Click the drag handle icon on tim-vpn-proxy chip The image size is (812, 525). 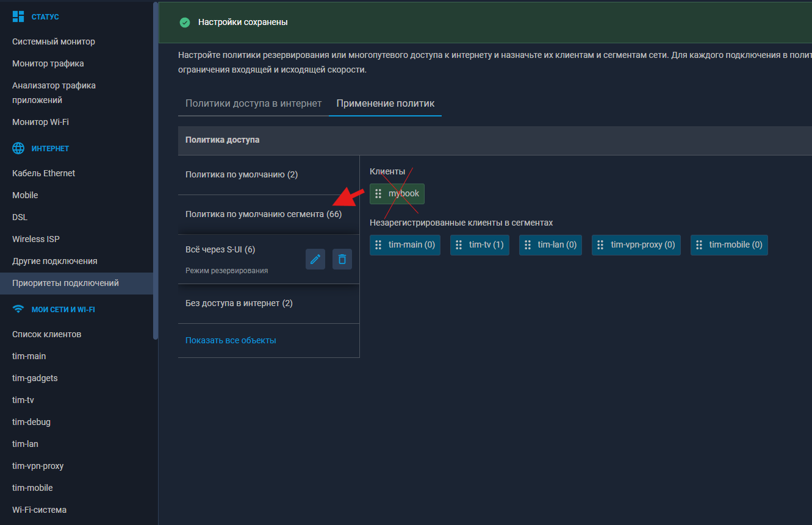click(600, 245)
